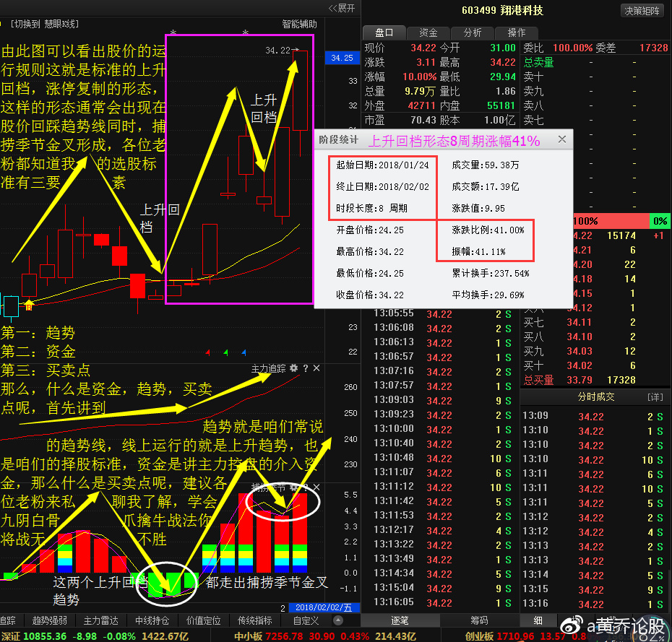Click the 外盘 value 42711
The image size is (672, 642).
(x=422, y=105)
